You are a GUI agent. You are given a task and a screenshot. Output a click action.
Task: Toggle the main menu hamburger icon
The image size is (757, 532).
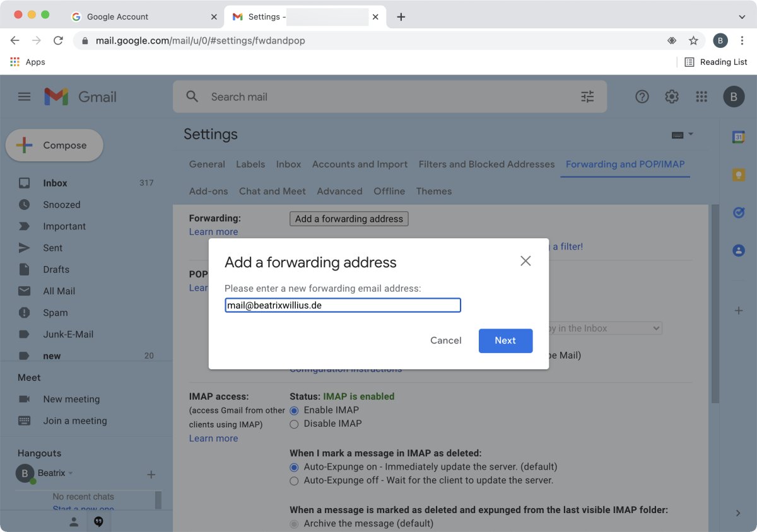click(24, 96)
